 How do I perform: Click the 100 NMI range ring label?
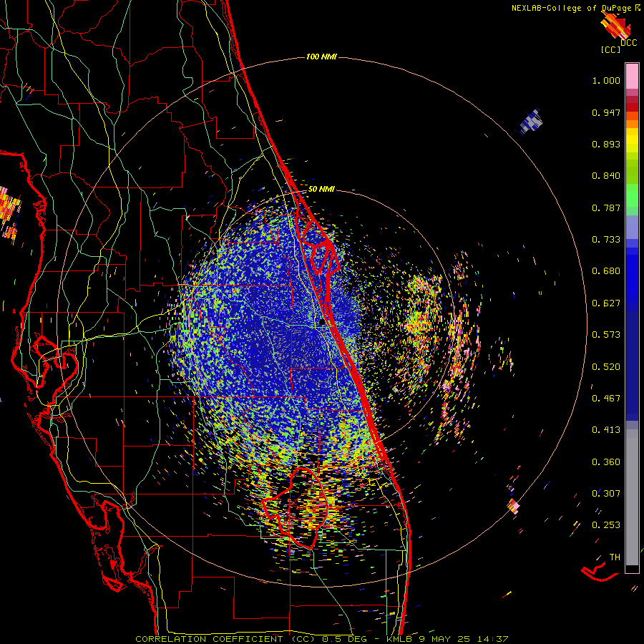tap(321, 57)
